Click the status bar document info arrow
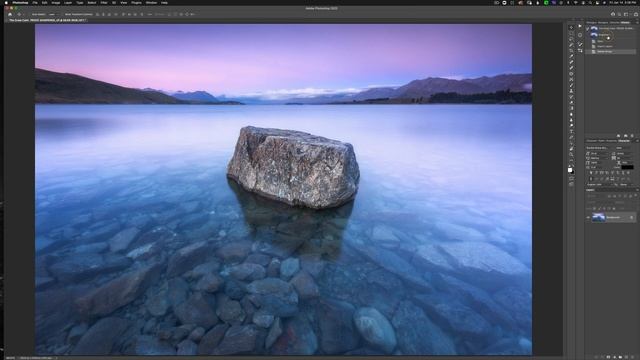The width and height of the screenshot is (640, 360). [x=56, y=358]
